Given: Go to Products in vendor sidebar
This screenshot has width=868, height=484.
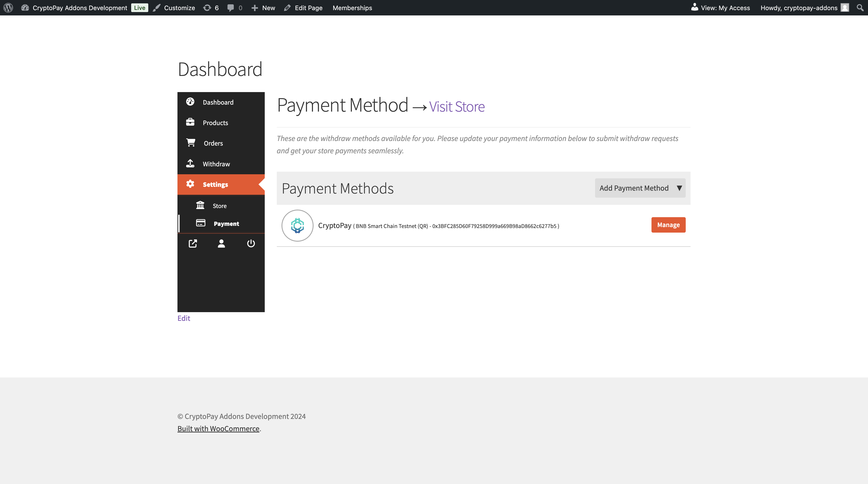Looking at the screenshot, I should click(215, 123).
